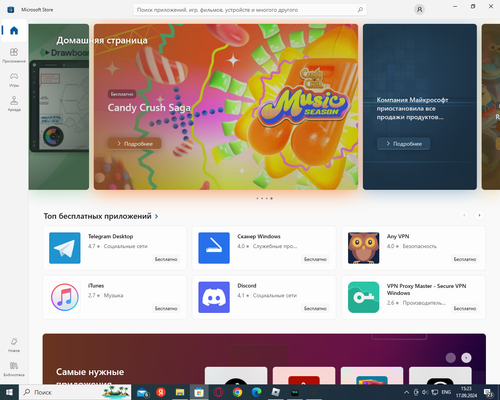This screenshot has height=400, width=500.
Task: Select the Discord title text
Action: click(247, 286)
